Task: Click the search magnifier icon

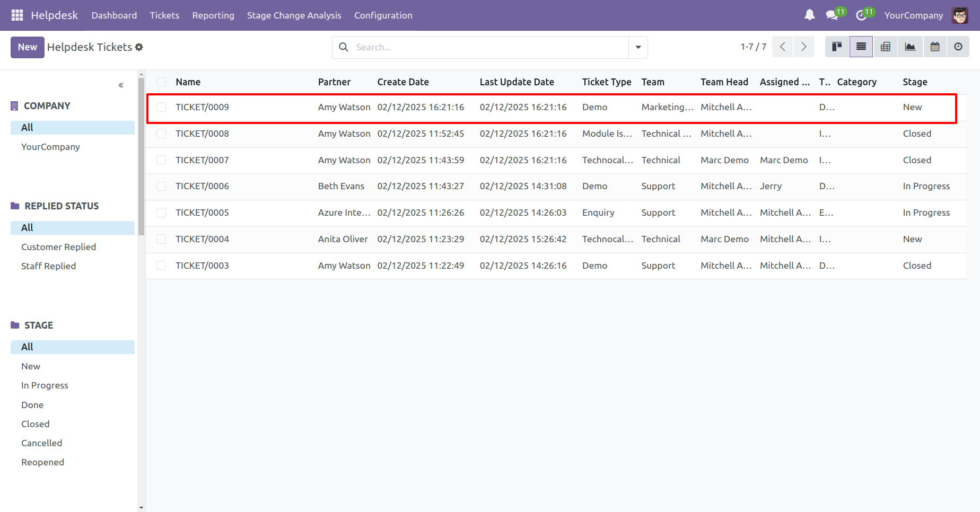Action: point(344,47)
